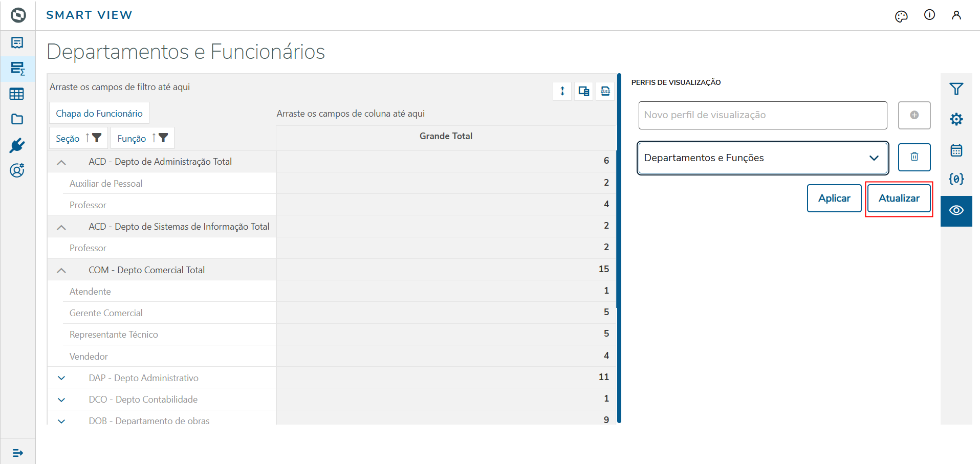Toggle filter on the Função field
The height and width of the screenshot is (464, 980).
coord(163,138)
